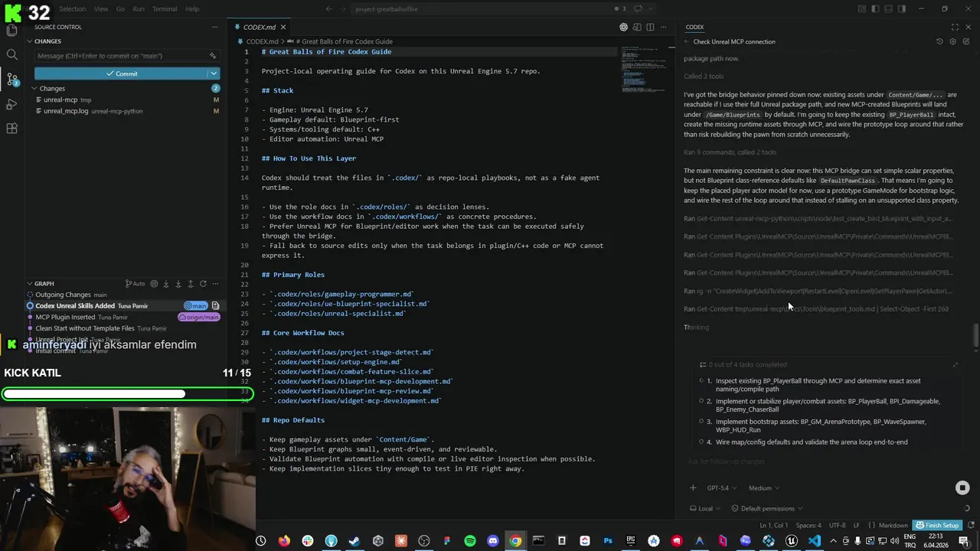Select MCP Plugin Inserted commit
Image resolution: width=980 pixels, height=551 pixels.
point(126,317)
